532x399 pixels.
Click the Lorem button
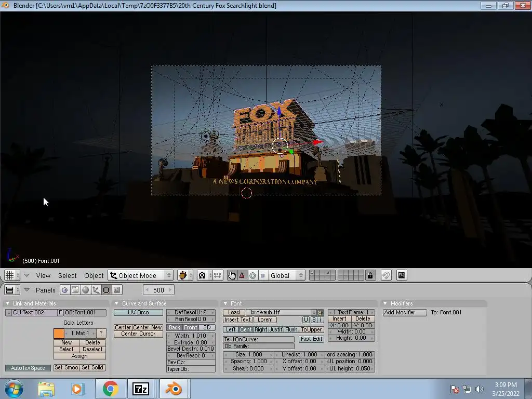(265, 320)
